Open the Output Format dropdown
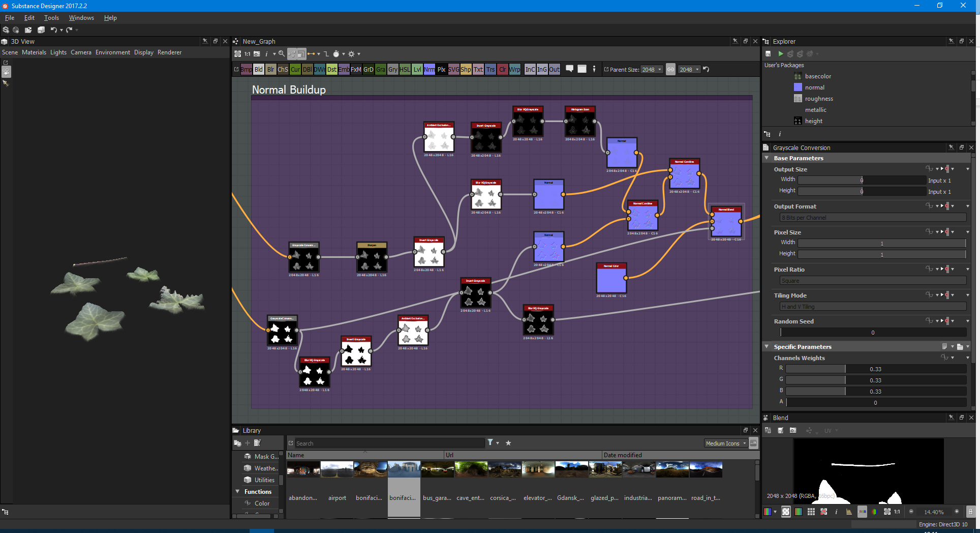This screenshot has height=533, width=980. (873, 218)
